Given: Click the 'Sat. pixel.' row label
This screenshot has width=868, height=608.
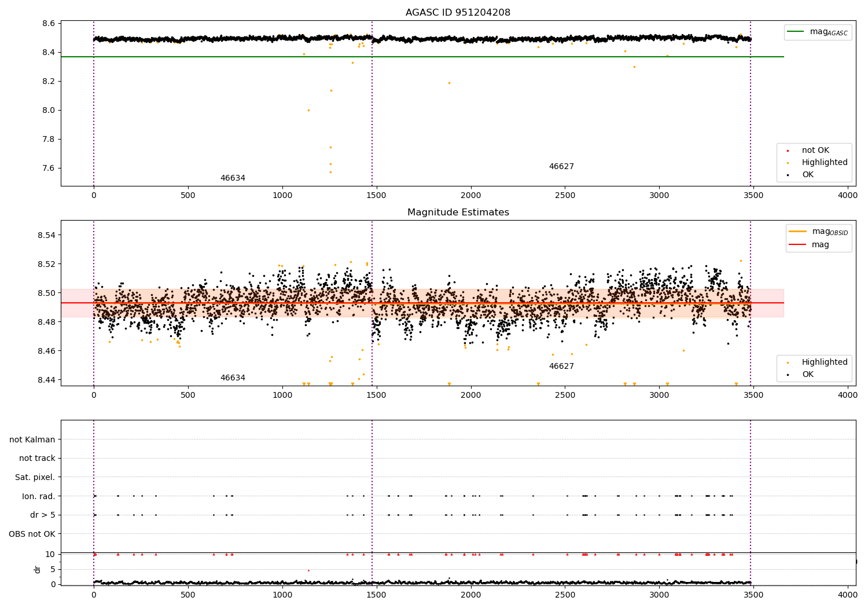Looking at the screenshot, I should tap(35, 478).
